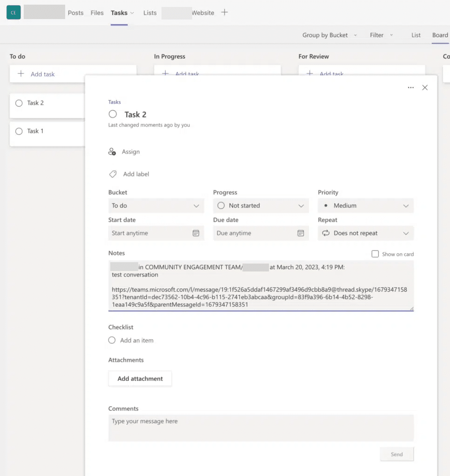Expand the Repeat dropdown showing Does not repeat
The width and height of the screenshot is (450, 476).
point(365,233)
